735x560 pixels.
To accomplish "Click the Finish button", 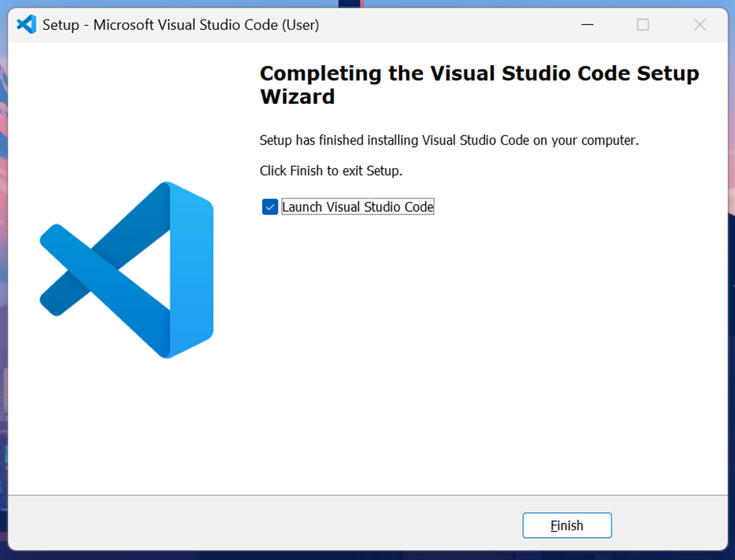I will tap(567, 526).
